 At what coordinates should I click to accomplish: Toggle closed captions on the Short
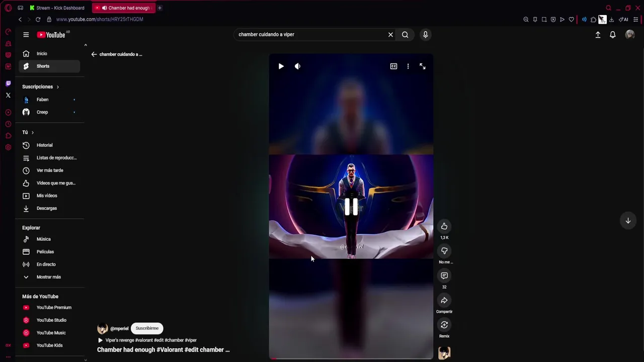point(393,66)
